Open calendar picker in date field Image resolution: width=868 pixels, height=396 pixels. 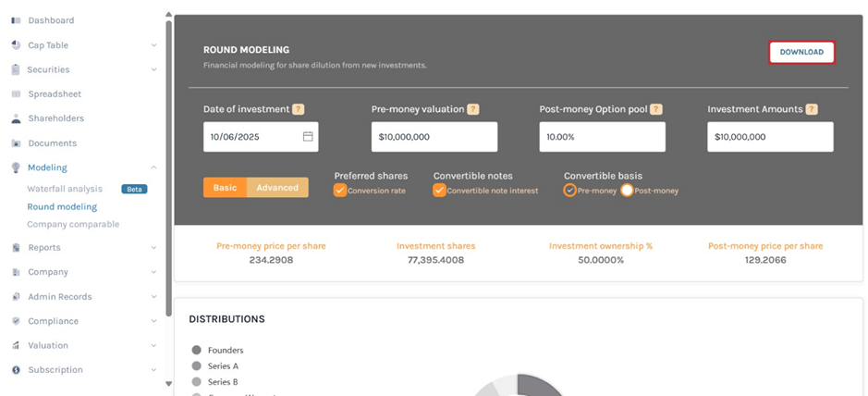308,137
